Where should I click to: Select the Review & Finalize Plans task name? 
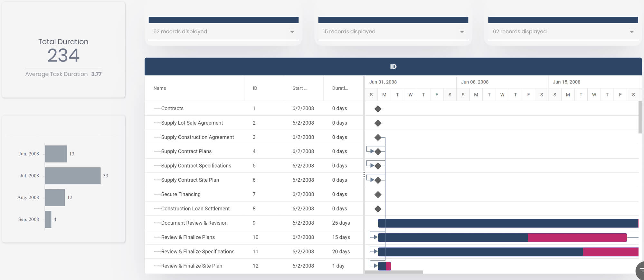coord(188,237)
